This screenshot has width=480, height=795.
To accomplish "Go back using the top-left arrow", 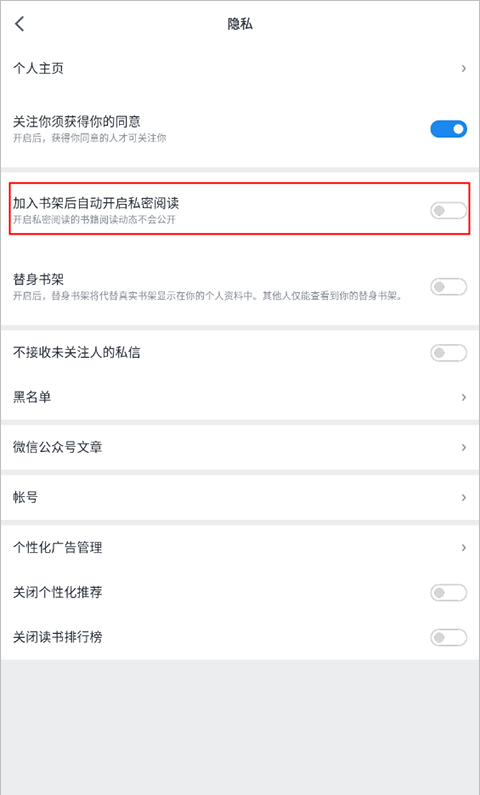I will 20,24.
